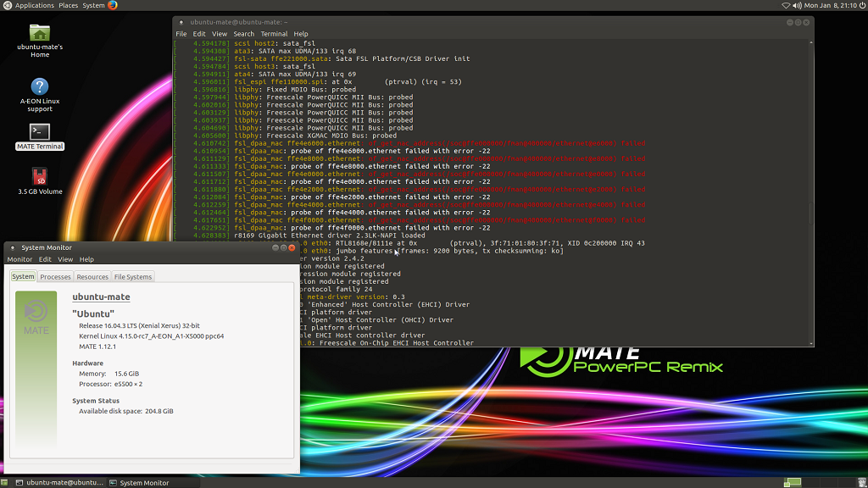The width and height of the screenshot is (868, 488).
Task: Select the MATE Terminal desktop icon
Action: pos(40,136)
